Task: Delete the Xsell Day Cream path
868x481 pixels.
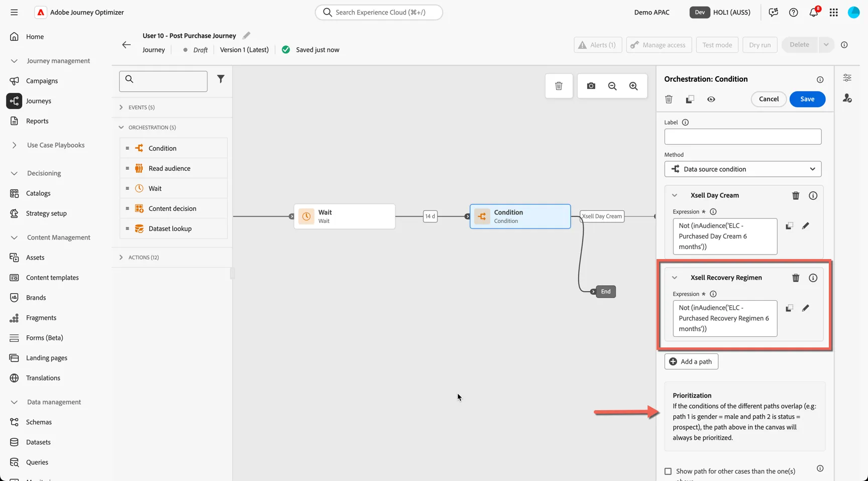Action: pyautogui.click(x=796, y=195)
